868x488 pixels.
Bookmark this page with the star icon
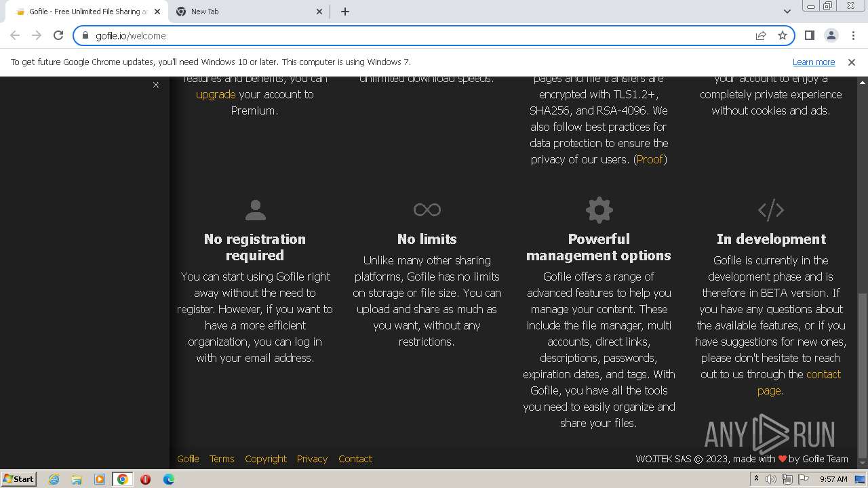point(783,36)
